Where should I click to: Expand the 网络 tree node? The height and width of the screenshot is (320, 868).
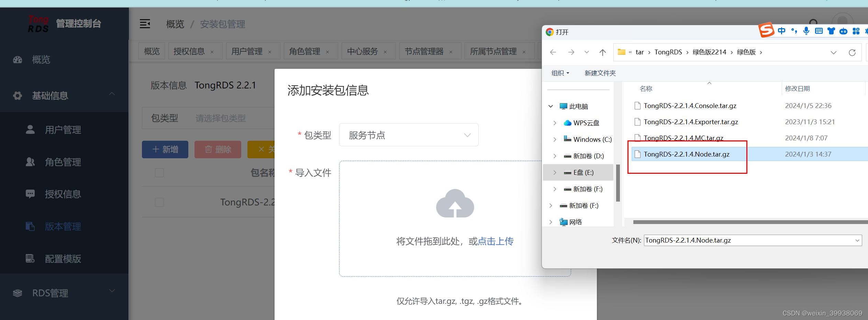point(551,222)
